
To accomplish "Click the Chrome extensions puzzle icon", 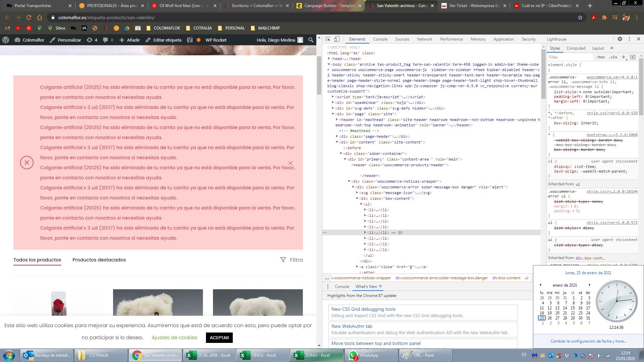I will pyautogui.click(x=604, y=17).
